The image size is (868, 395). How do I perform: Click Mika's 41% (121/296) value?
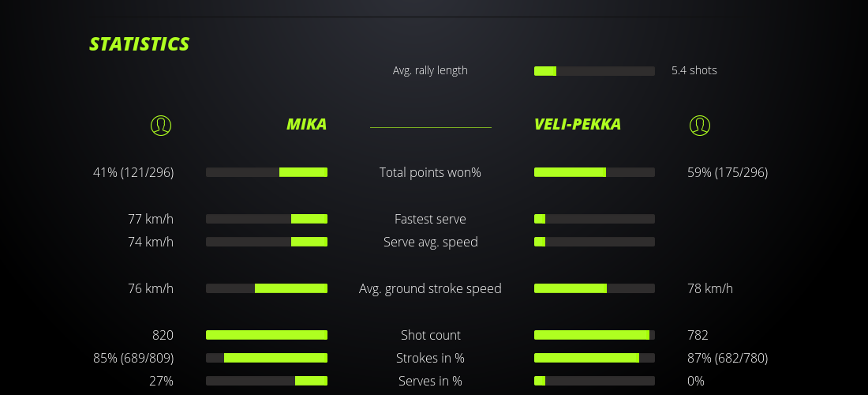pyautogui.click(x=133, y=172)
